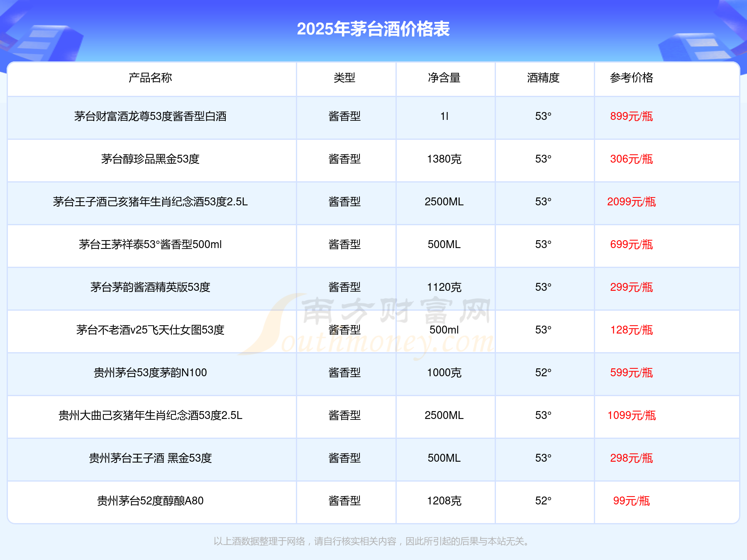Click 茅台茅韵酱酒精英版53度 product name
This screenshot has width=747, height=560.
coord(150,287)
